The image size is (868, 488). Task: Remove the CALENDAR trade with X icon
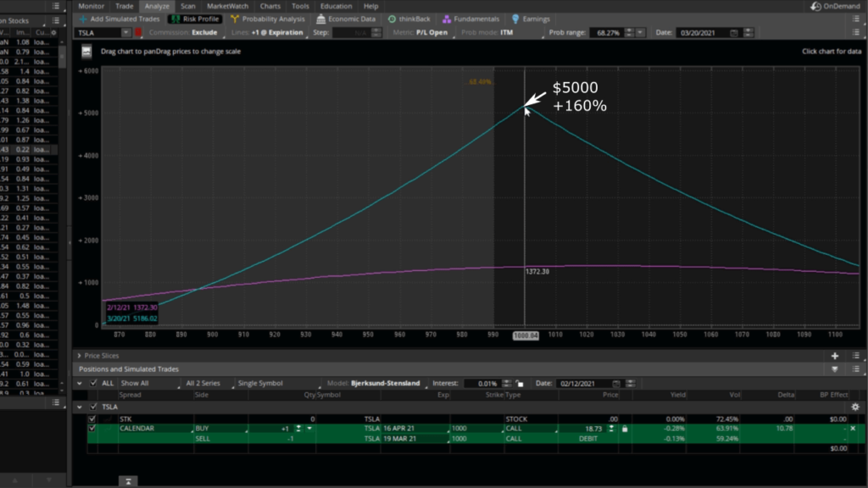coord(853,428)
